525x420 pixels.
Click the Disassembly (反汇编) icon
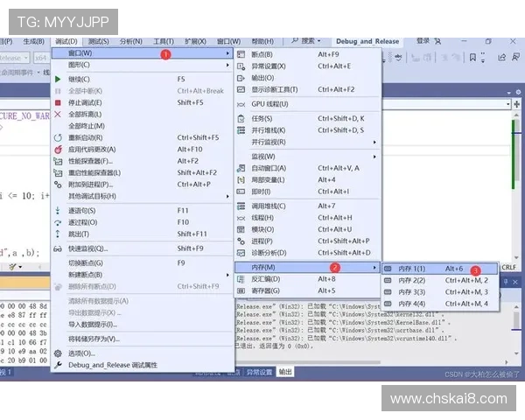coord(241,279)
